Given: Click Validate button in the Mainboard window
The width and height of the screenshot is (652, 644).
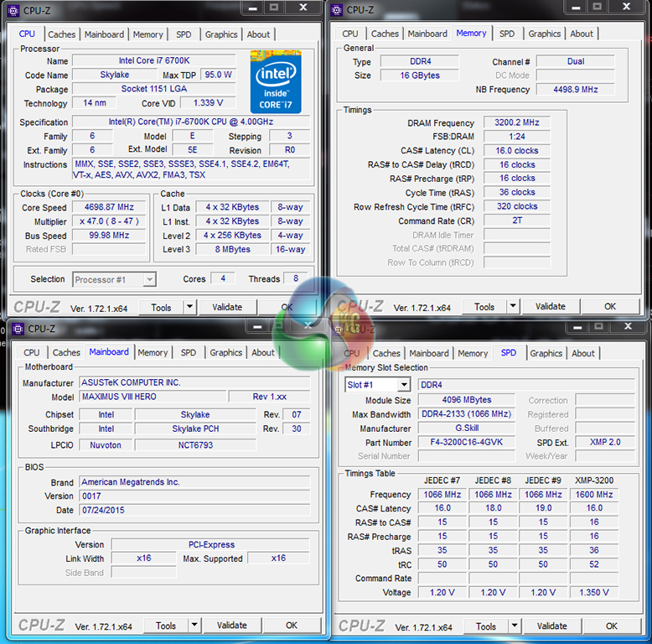Looking at the screenshot, I should [231, 625].
